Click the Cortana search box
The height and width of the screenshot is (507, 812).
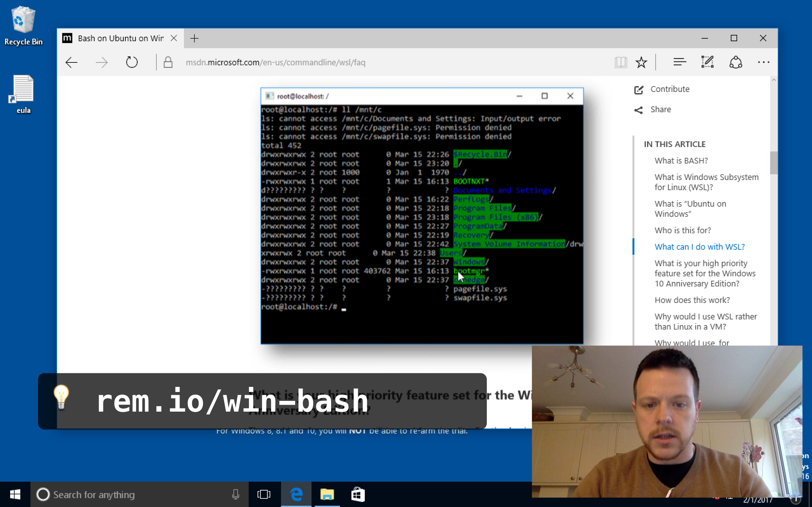coord(134,495)
